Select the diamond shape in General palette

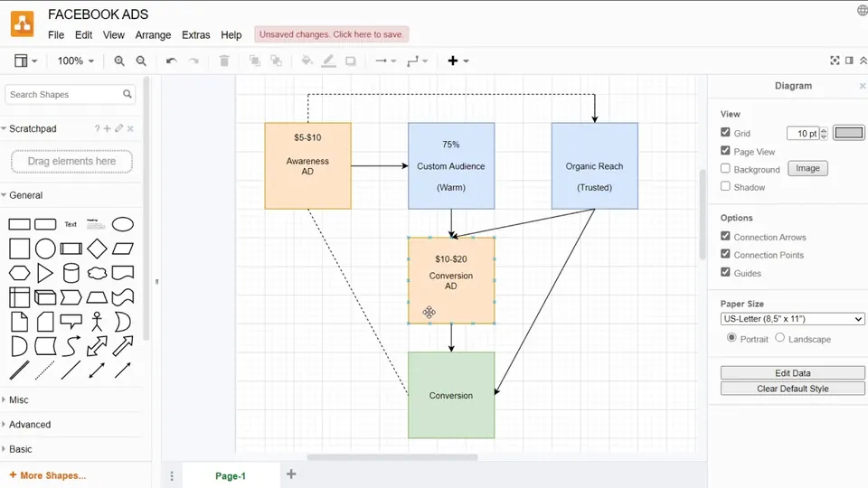point(97,249)
